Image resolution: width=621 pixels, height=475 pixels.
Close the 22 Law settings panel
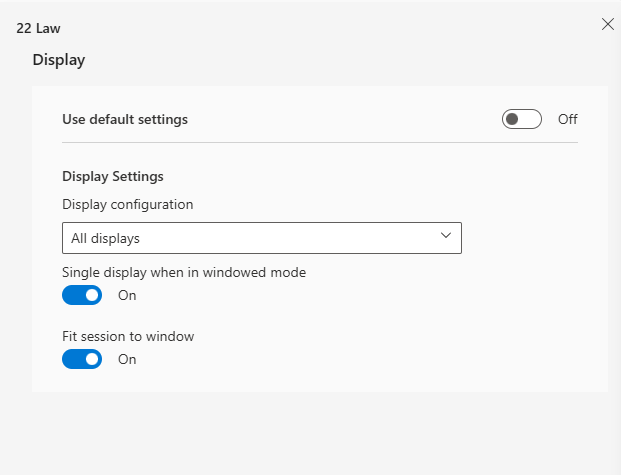tap(607, 24)
